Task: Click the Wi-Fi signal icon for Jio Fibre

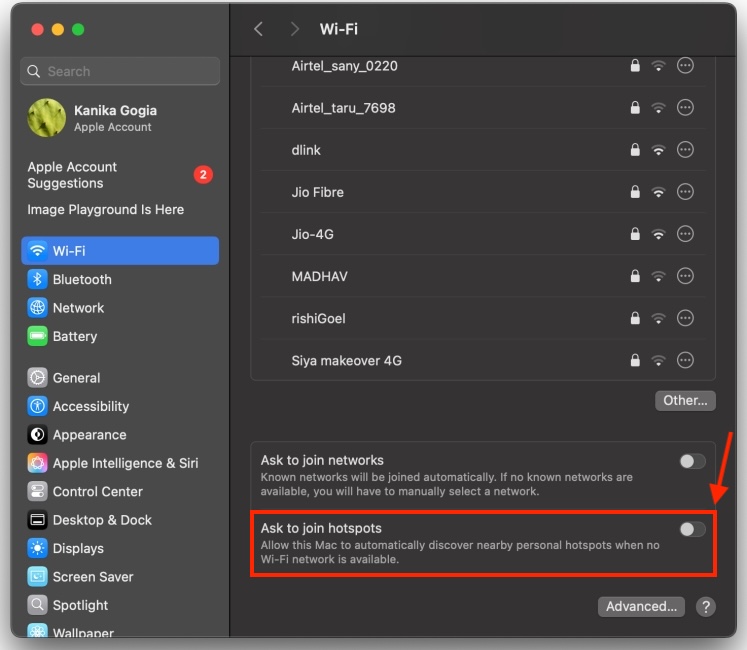Action: coord(658,193)
